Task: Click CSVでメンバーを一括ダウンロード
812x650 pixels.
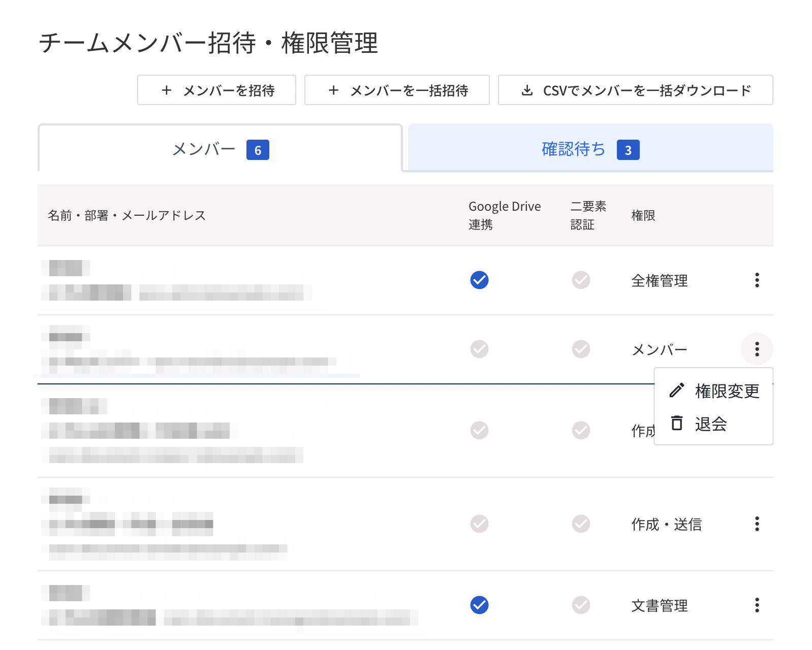Action: 635,90
